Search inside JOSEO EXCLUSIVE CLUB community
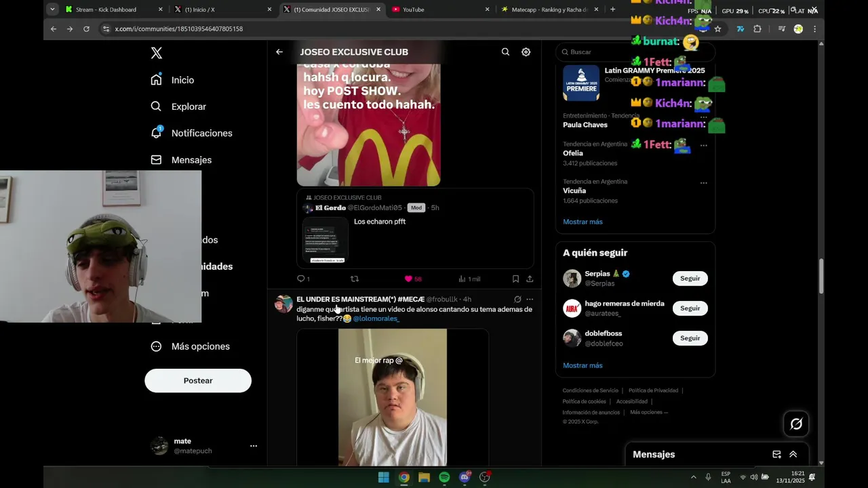868x488 pixels. [505, 52]
